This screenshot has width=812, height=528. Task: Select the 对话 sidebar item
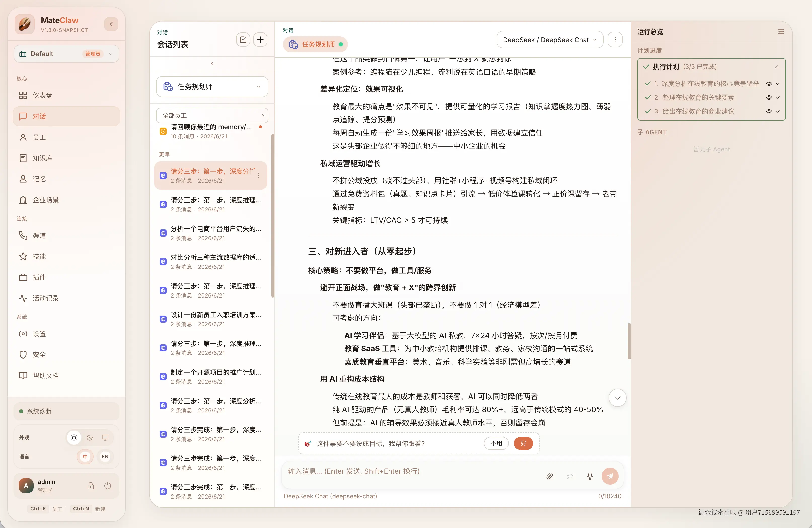pos(66,116)
